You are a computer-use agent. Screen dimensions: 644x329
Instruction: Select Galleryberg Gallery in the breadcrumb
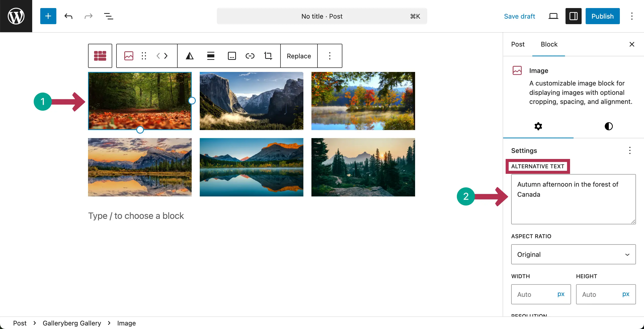(x=72, y=323)
